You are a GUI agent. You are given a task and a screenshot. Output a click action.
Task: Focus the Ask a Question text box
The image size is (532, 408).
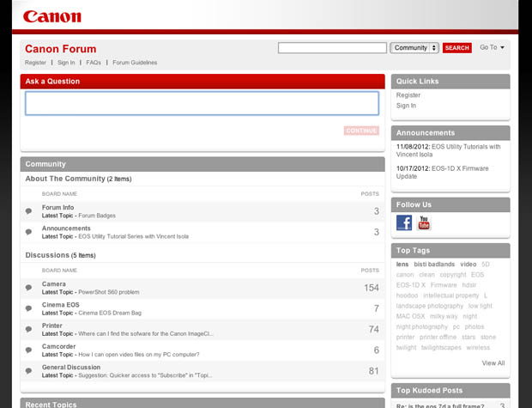(203, 103)
